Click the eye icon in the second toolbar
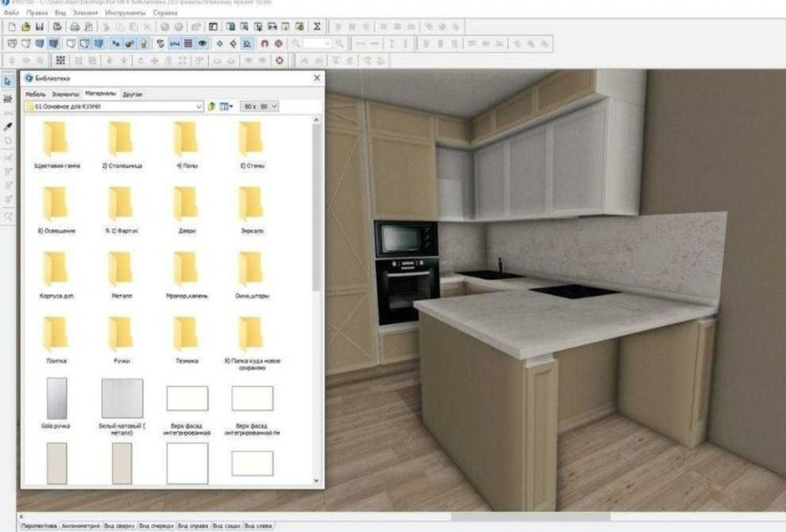This screenshot has width=786, height=532. [203, 43]
